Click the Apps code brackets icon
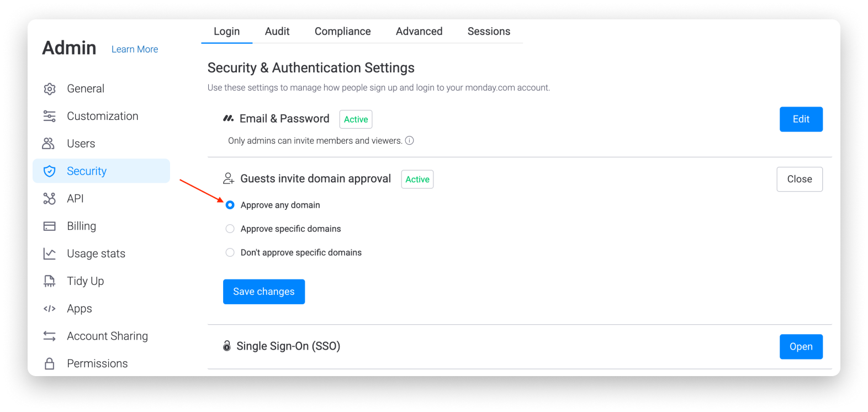The width and height of the screenshot is (868, 412). point(50,309)
